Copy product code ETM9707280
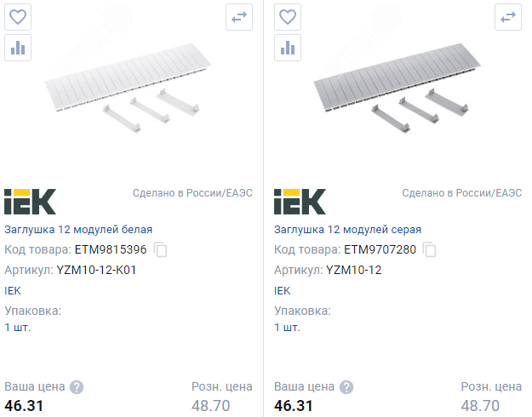Viewport: 532px width, 417px height. (430, 250)
